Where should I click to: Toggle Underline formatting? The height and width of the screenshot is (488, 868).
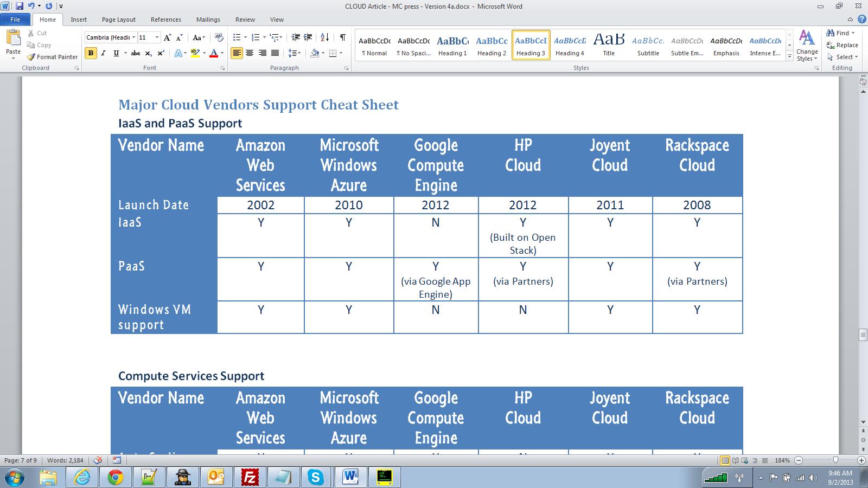pos(116,53)
